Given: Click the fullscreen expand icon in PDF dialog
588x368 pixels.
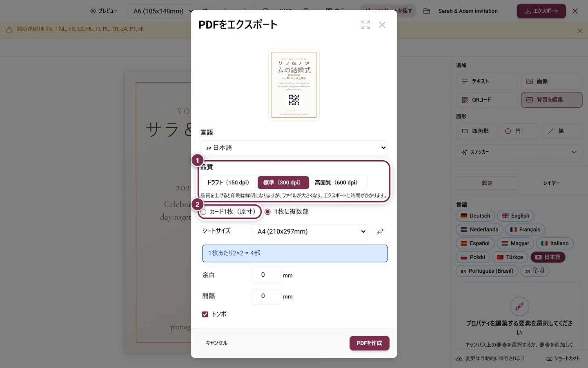Looking at the screenshot, I should coord(365,25).
